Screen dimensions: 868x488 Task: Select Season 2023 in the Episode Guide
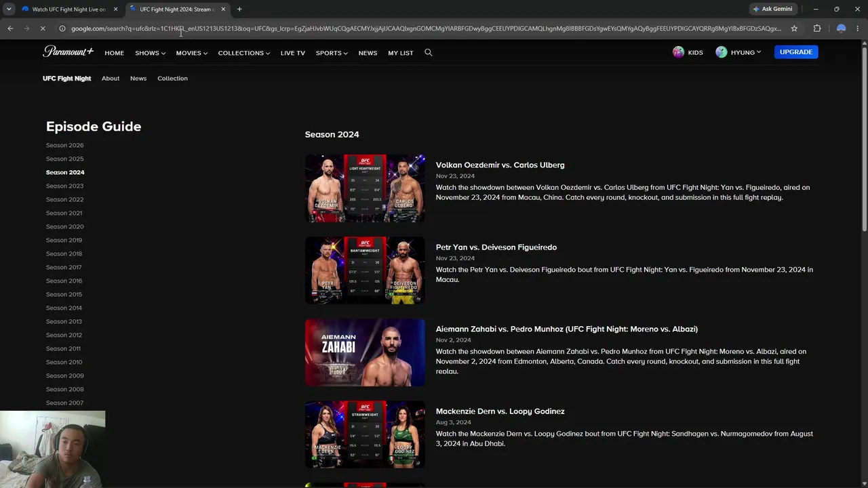65,186
